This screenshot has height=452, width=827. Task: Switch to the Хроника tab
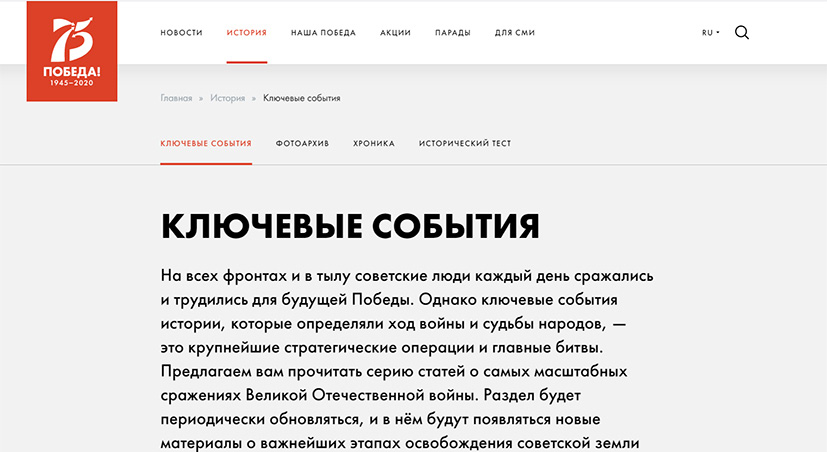click(x=374, y=143)
